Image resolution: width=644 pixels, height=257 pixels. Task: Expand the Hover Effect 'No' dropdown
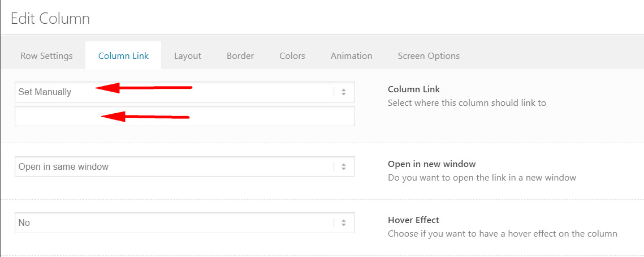185,222
